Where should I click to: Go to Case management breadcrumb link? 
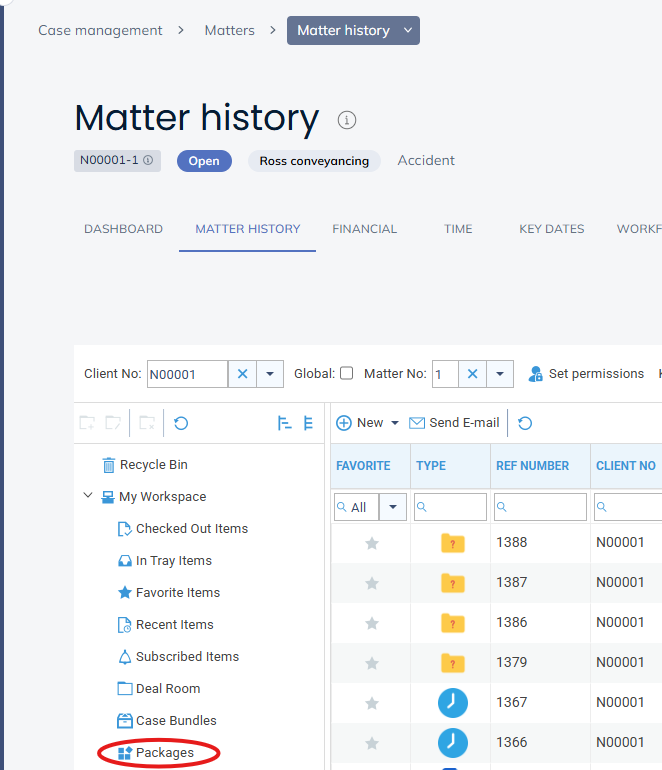tap(100, 30)
